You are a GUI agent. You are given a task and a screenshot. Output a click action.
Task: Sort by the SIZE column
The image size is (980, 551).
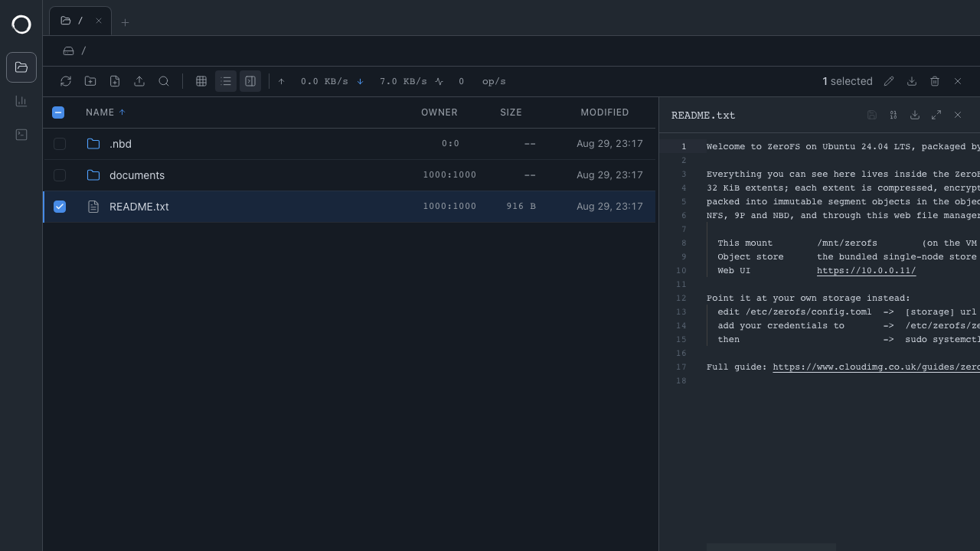coord(511,112)
